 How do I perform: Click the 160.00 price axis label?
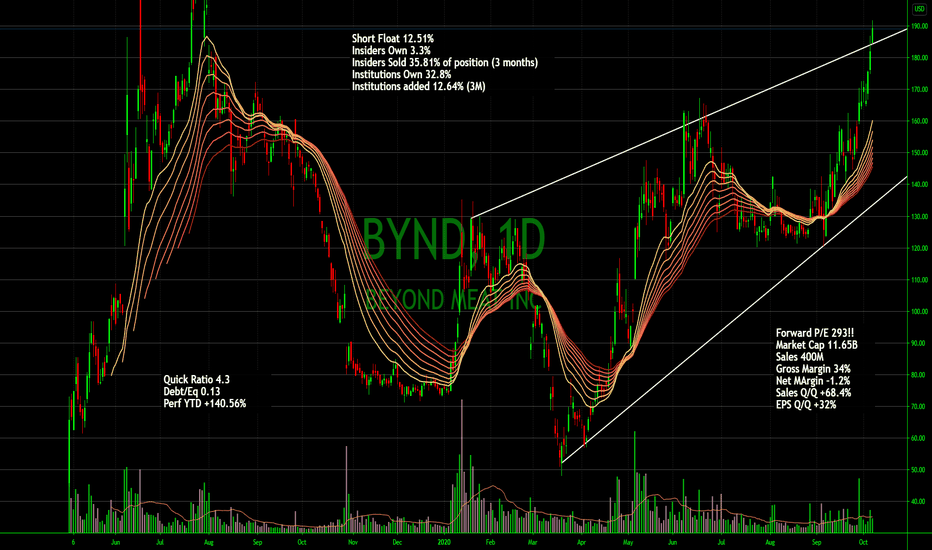920,121
